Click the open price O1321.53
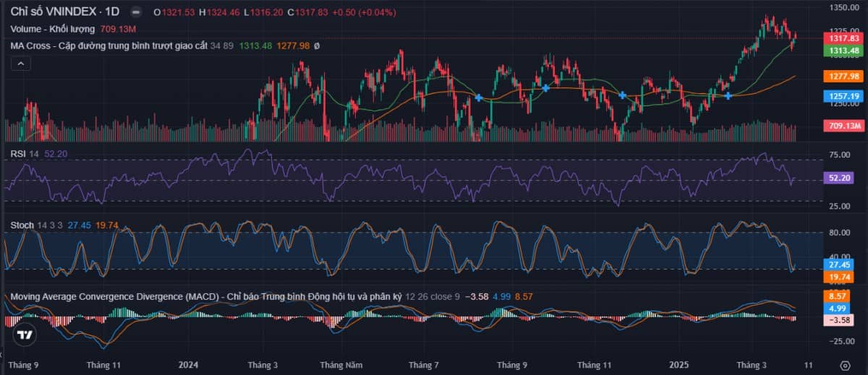 [x=174, y=12]
